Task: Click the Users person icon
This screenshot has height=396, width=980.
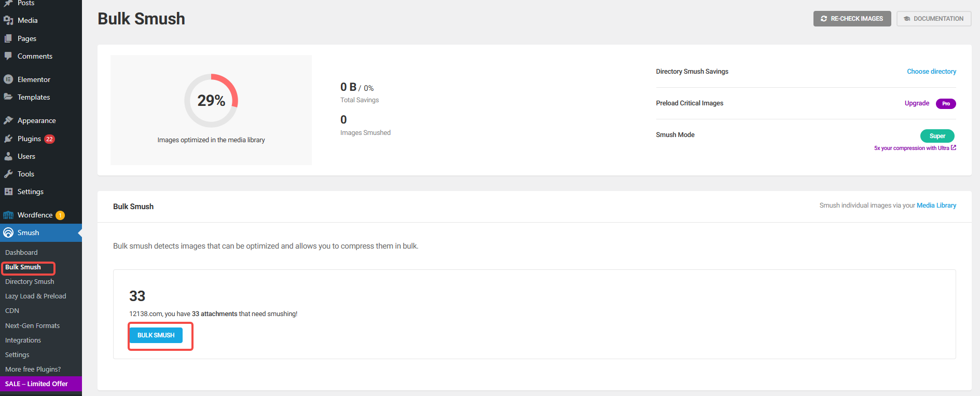Action: 8,156
